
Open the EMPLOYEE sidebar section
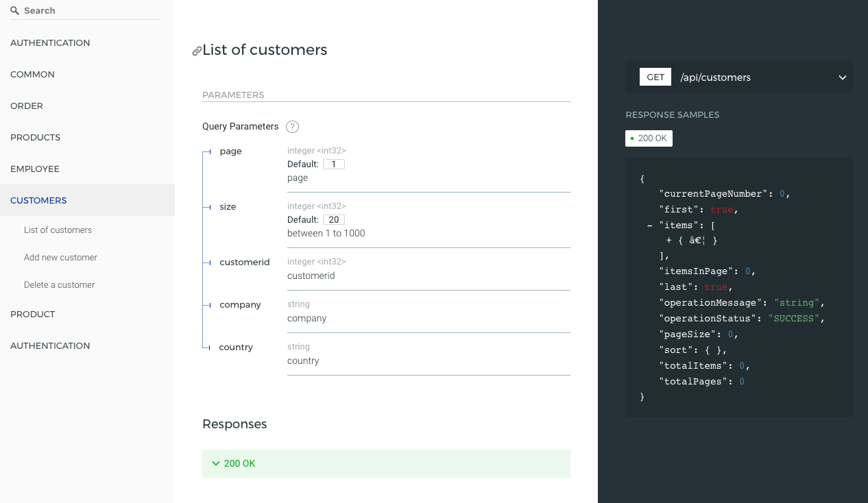click(x=35, y=169)
